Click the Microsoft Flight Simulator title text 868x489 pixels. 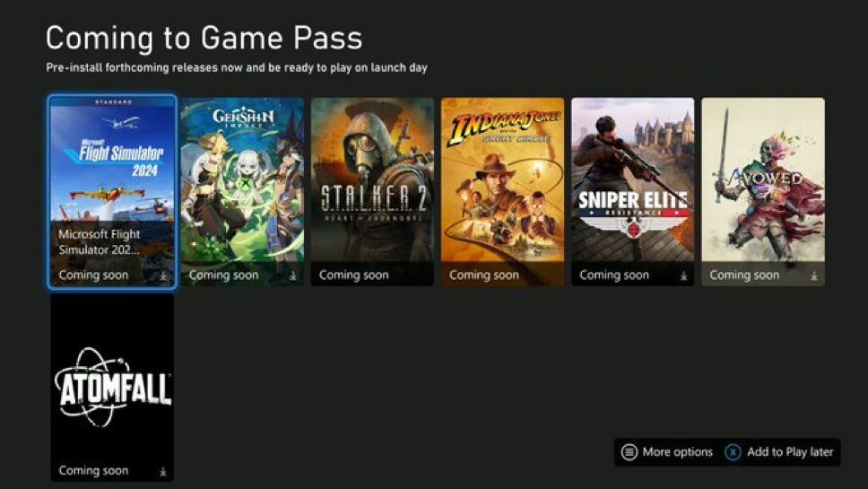click(100, 242)
